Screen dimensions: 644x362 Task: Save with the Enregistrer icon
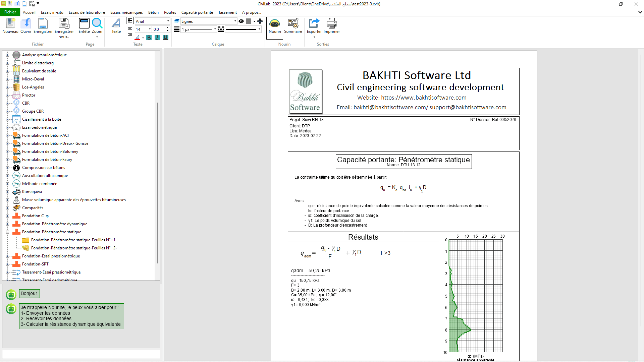[x=43, y=26]
